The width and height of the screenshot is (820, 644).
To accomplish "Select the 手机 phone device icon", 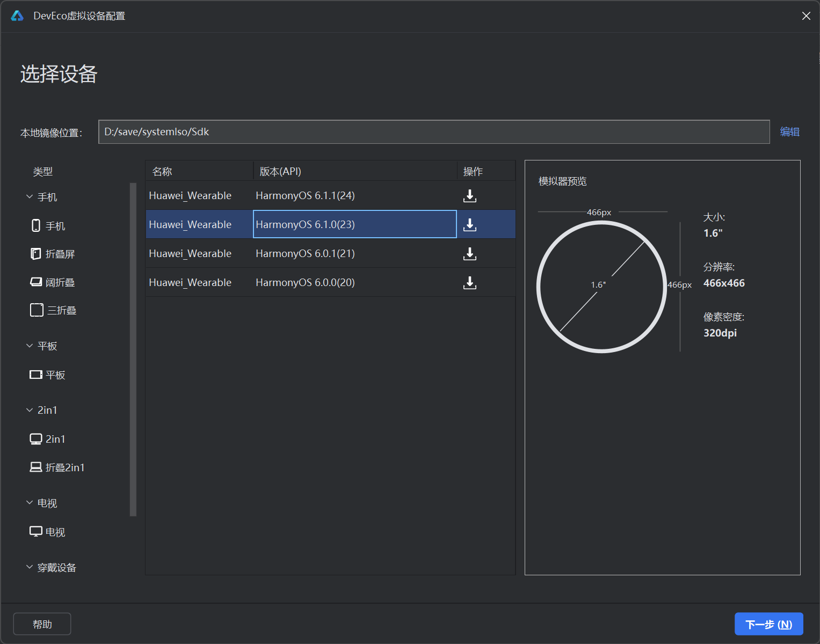I will 36,225.
